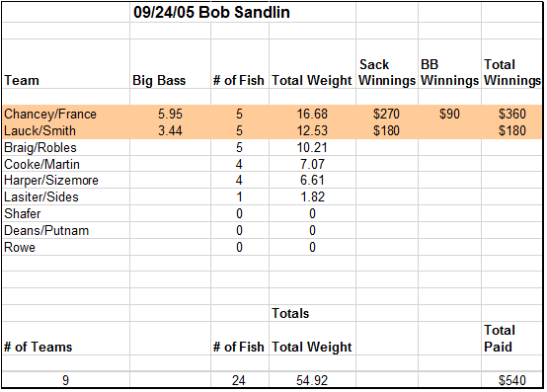This screenshot has width=547, height=392.
Task: Select the Big Bass header cell
Action: coord(159,81)
